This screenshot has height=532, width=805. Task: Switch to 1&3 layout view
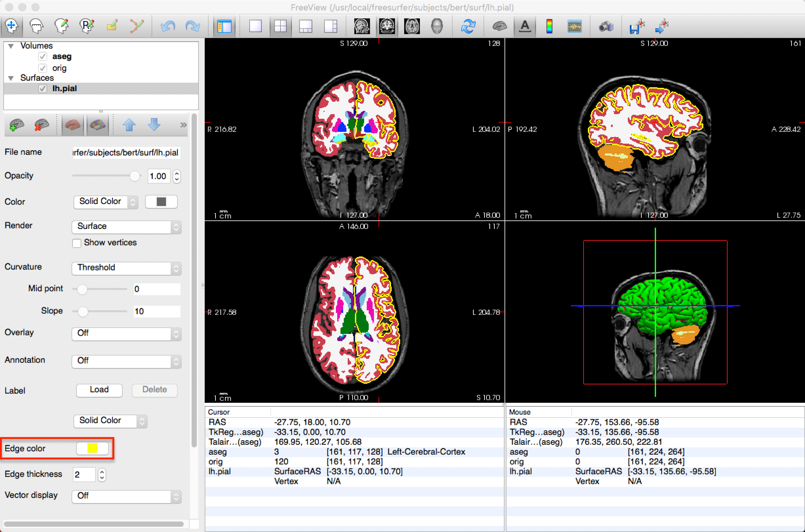[x=305, y=26]
